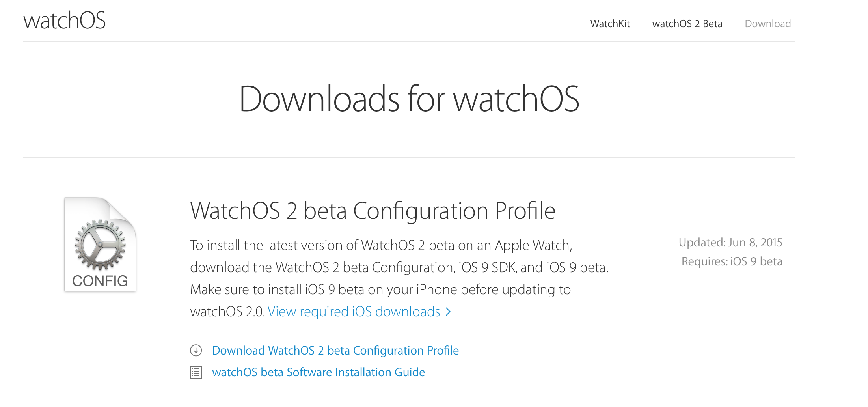Click the sentence starting "To install the latest version"
Screen dimensions: 868x407
(381, 245)
